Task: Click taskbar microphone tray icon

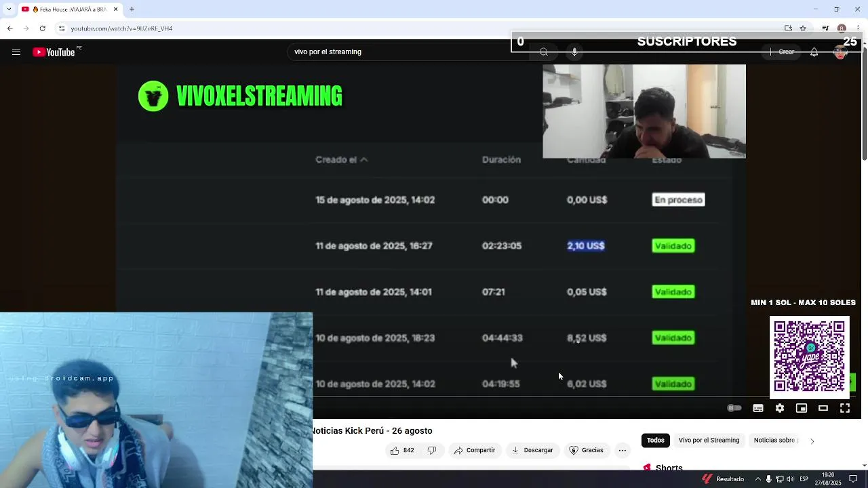Action: click(768, 479)
